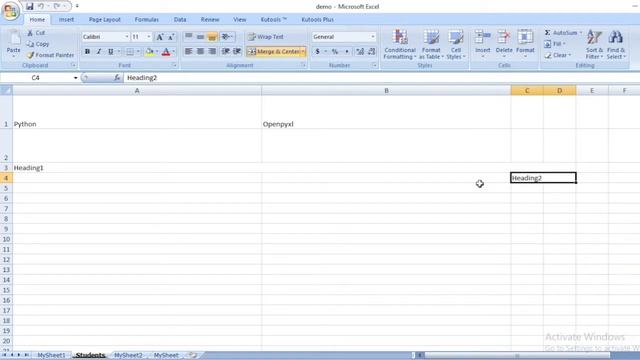Toggle Merge & Center

pos(274,51)
